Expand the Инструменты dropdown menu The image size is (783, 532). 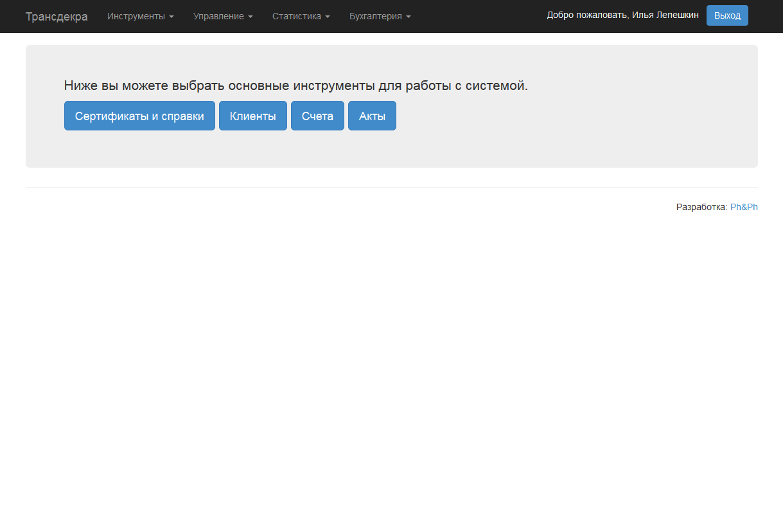pos(141,16)
